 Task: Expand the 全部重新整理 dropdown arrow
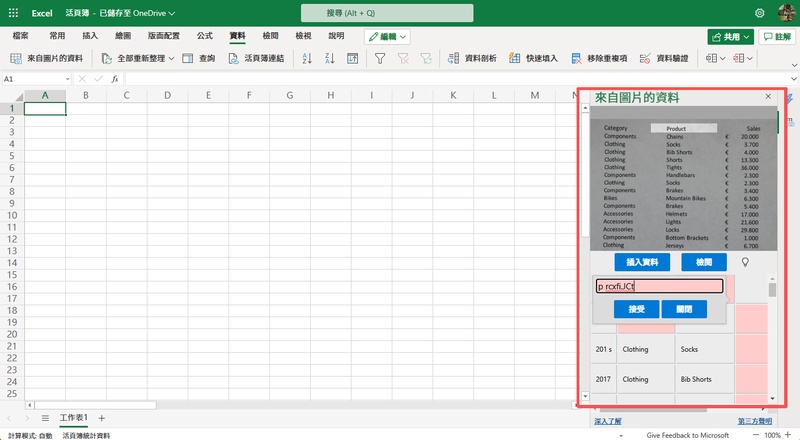tap(171, 59)
